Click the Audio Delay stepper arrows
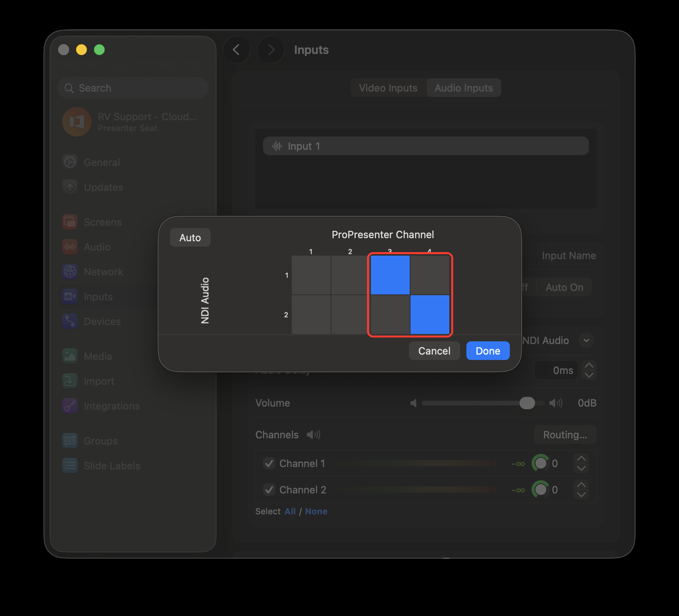The width and height of the screenshot is (679, 616). click(x=589, y=370)
